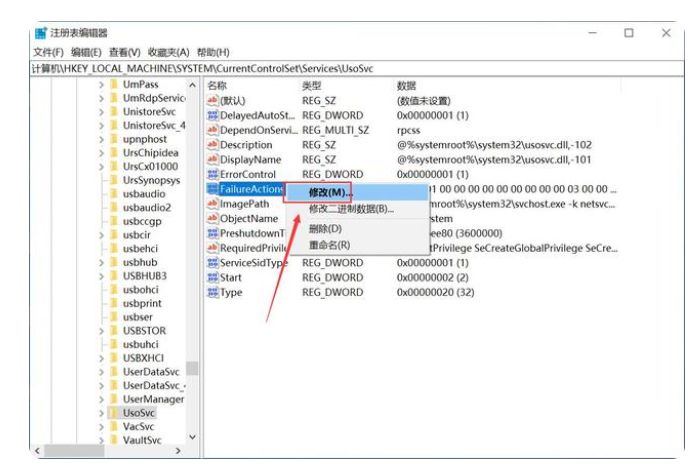Click the tree pane vertical scrollbar down arrow
696x465 pixels.
(x=193, y=438)
